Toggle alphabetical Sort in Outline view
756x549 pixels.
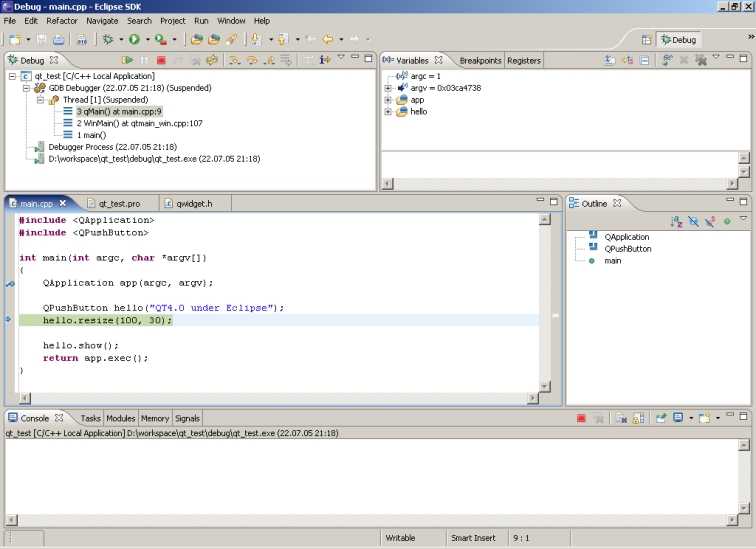click(x=676, y=222)
